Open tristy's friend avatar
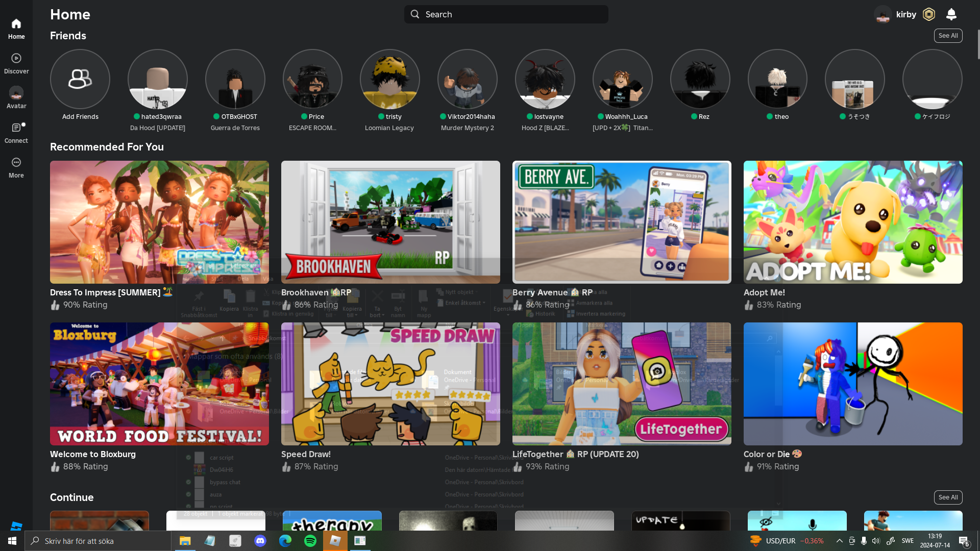 tap(390, 79)
